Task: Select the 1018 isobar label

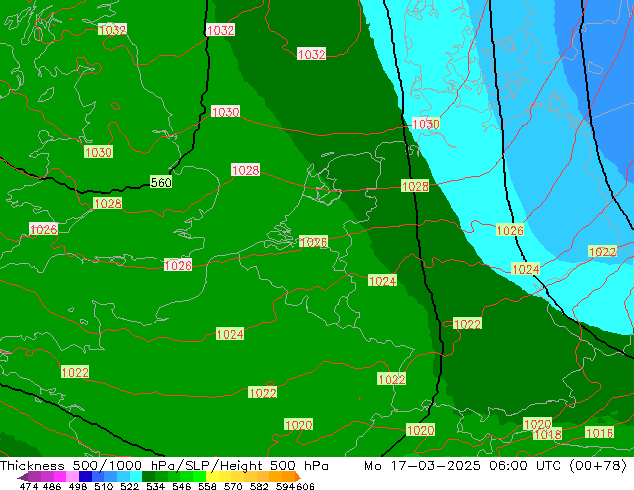Action: click(x=547, y=434)
